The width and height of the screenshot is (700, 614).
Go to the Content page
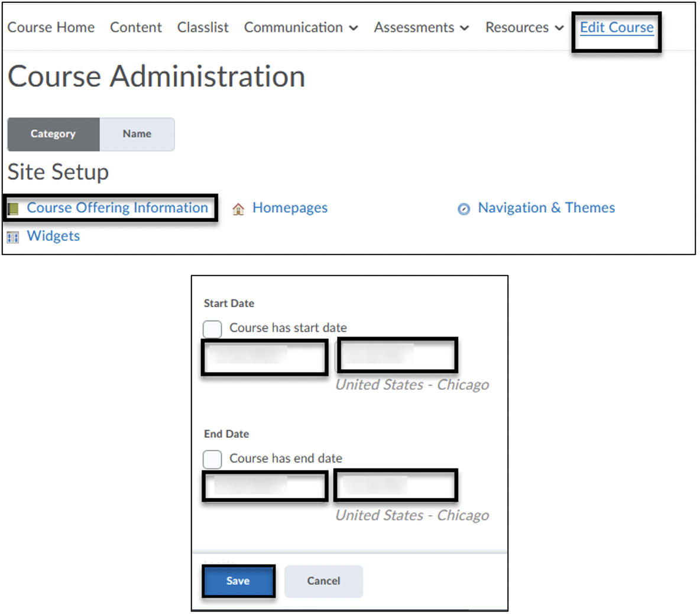(x=135, y=28)
